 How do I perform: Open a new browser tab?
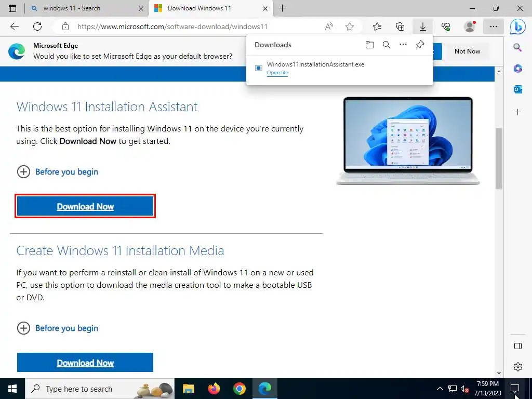click(x=282, y=8)
